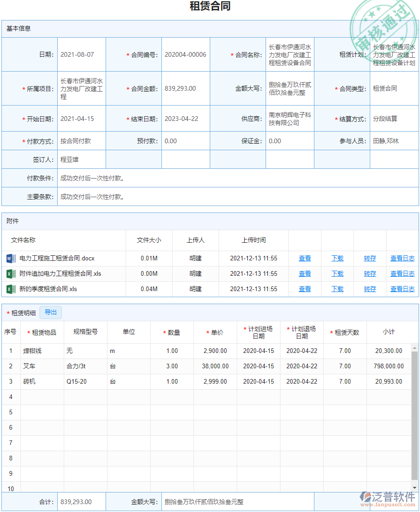
Task: Click the Excel icon for 附件追加电力工程租赁合同.xls
Action: 10,273
